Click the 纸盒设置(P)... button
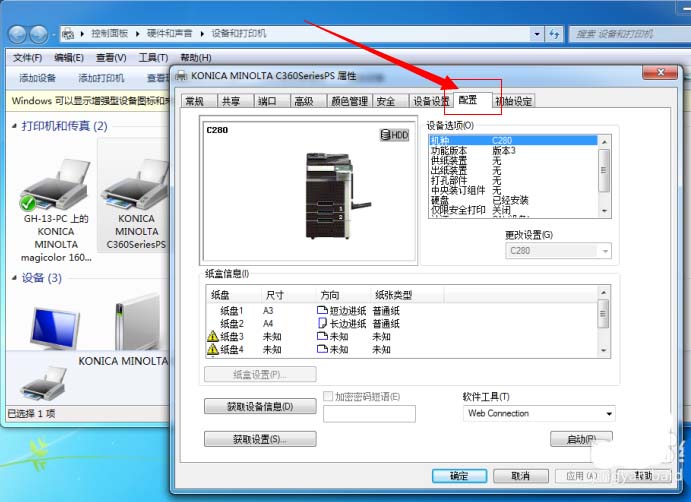The image size is (691, 502). tap(260, 375)
